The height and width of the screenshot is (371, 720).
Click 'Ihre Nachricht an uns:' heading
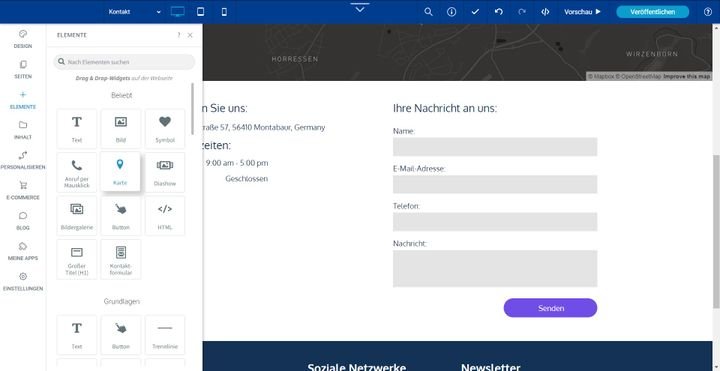point(445,108)
